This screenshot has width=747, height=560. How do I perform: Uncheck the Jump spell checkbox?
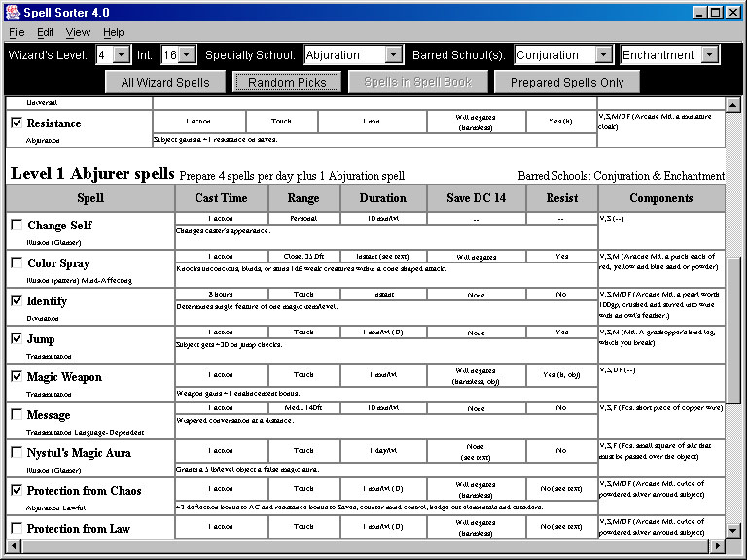coord(17,338)
